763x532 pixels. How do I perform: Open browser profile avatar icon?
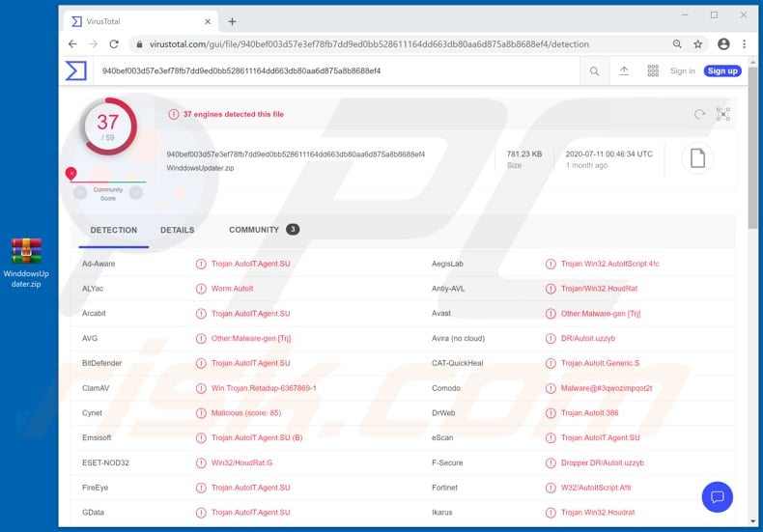723,44
